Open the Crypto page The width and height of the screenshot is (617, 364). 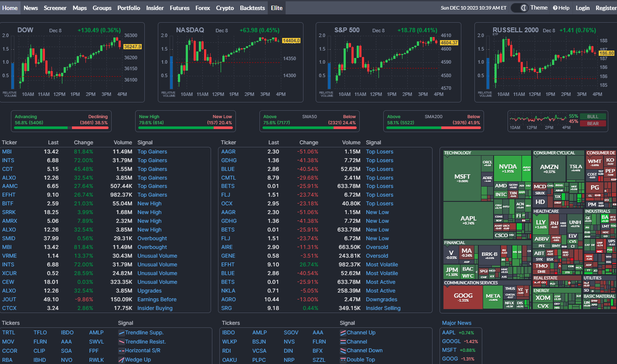225,8
